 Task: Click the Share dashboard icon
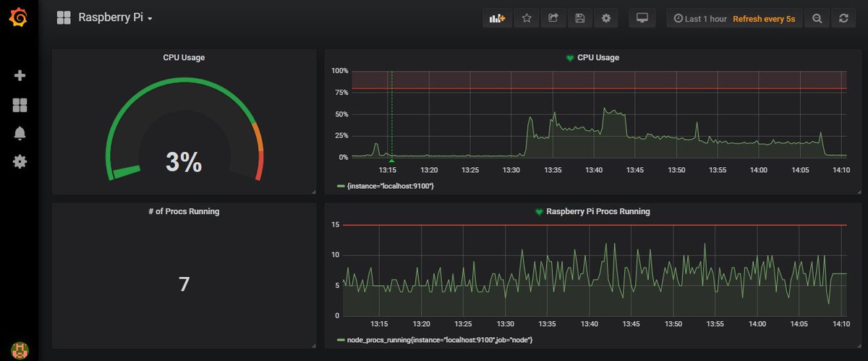click(553, 19)
